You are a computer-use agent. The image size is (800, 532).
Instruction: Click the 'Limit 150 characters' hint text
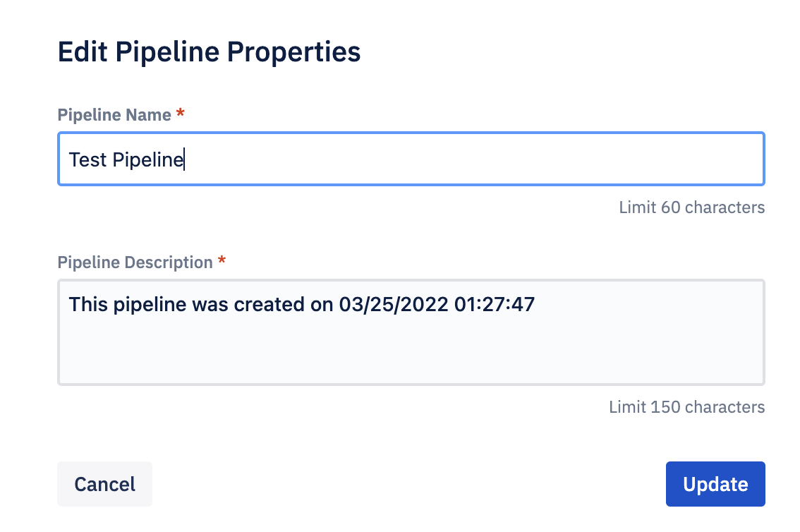(686, 406)
